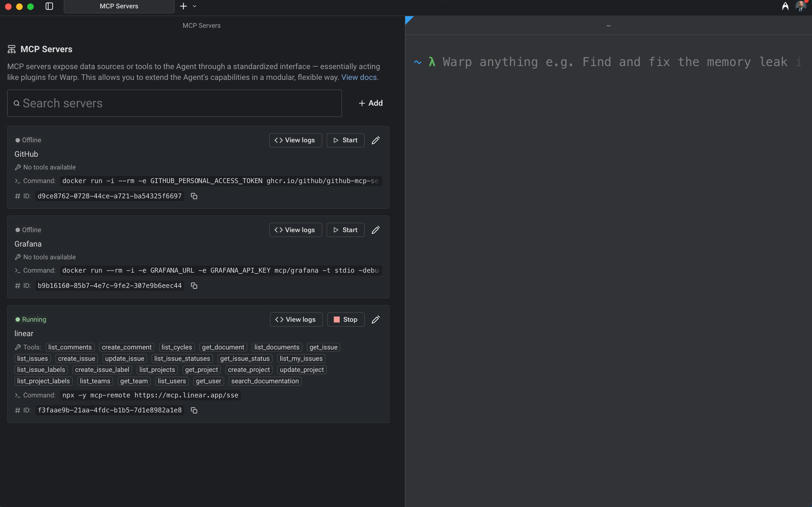
Task: Start the GitHub MCP server
Action: 346,140
